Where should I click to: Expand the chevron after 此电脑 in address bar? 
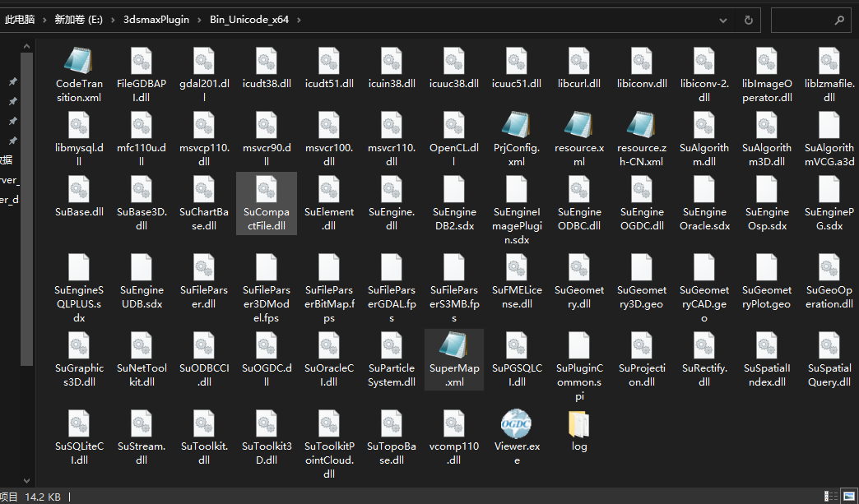[x=45, y=20]
